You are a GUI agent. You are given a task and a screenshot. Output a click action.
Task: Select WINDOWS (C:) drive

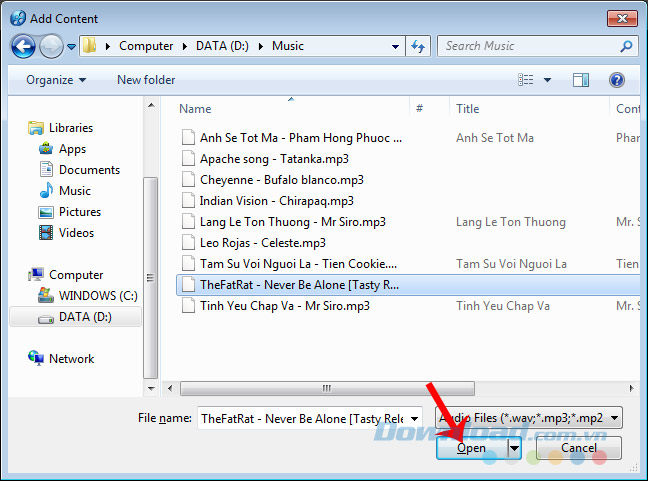[88, 295]
